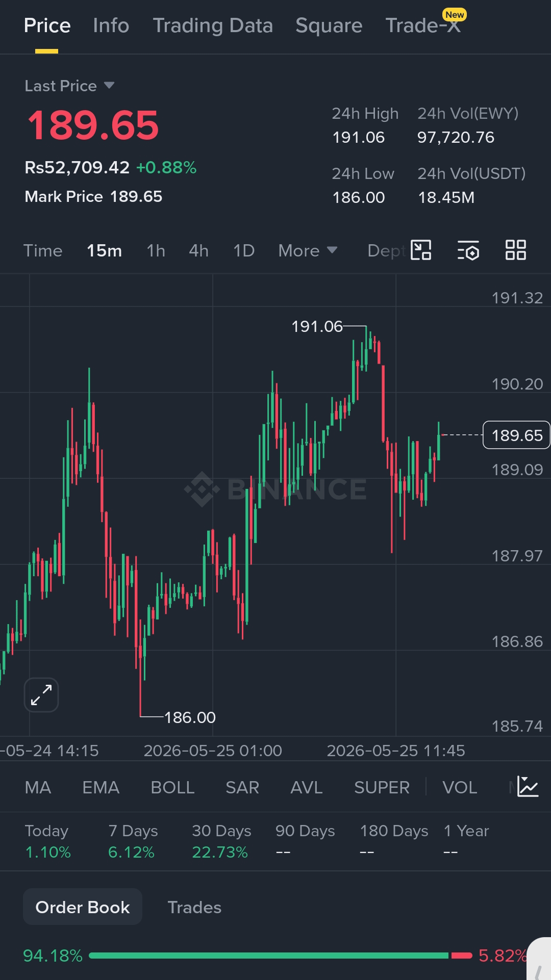The width and height of the screenshot is (551, 980).
Task: Toggle the MA indicator
Action: tap(38, 787)
